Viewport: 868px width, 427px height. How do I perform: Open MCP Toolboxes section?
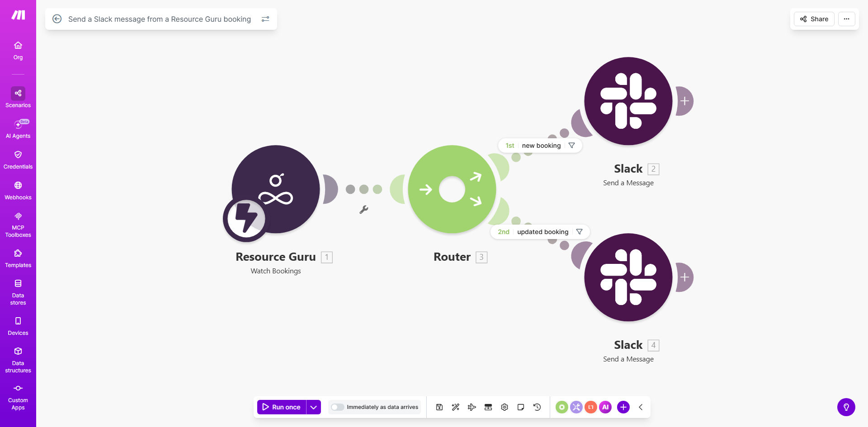18,225
